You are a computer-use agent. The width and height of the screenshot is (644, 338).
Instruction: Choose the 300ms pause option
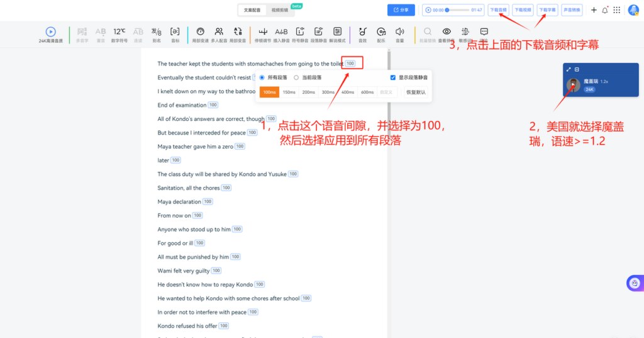[x=328, y=92]
